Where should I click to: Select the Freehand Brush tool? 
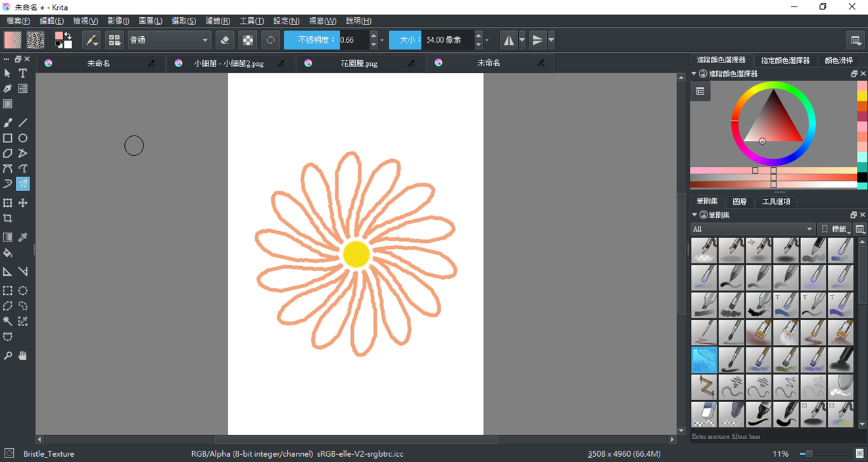pyautogui.click(x=8, y=122)
